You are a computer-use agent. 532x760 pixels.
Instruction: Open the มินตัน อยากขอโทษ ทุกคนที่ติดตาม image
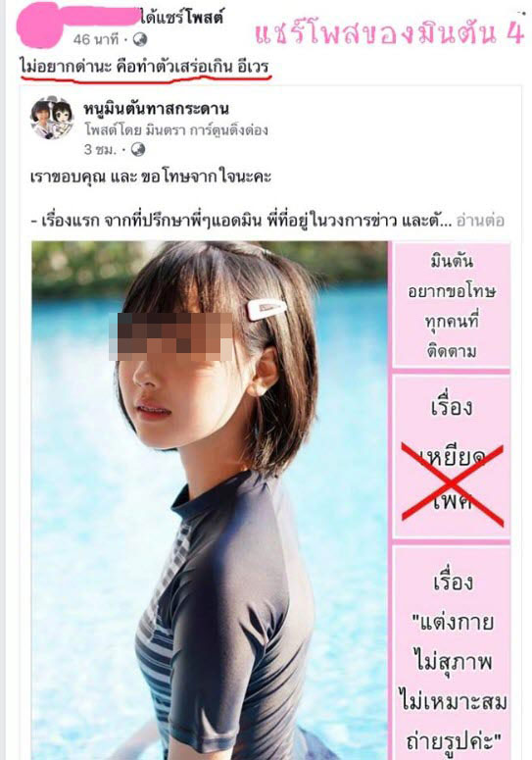pos(451,304)
